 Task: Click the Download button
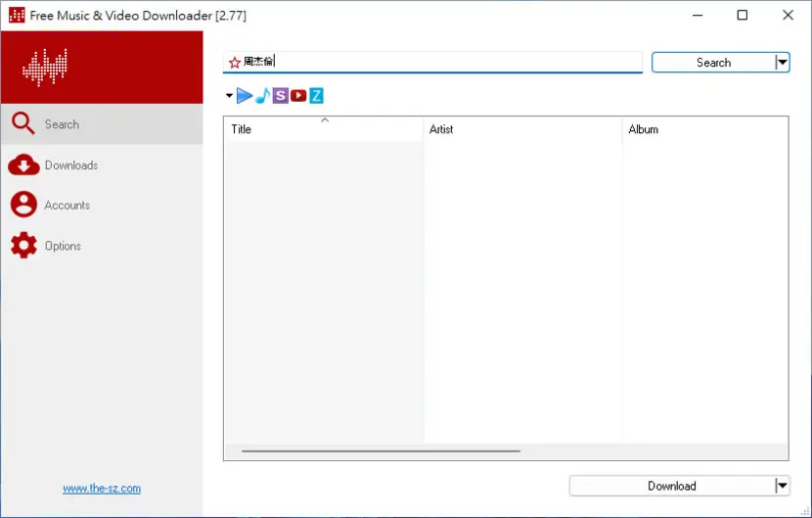(672, 486)
